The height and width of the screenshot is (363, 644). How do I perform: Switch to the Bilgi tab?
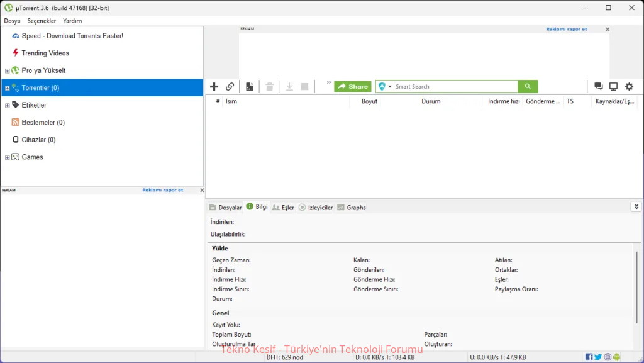pyautogui.click(x=257, y=207)
